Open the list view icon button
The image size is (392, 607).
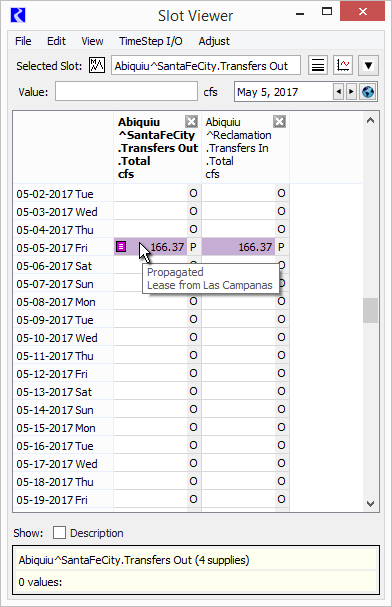pyautogui.click(x=318, y=65)
